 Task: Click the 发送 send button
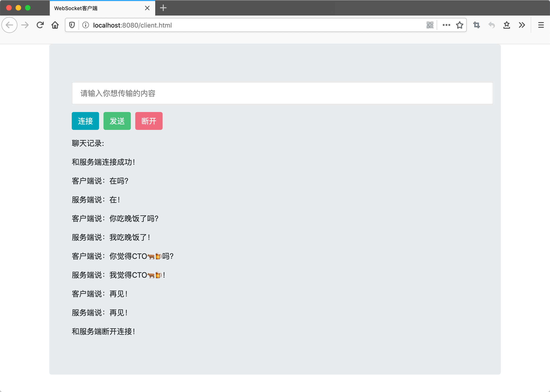coord(117,121)
